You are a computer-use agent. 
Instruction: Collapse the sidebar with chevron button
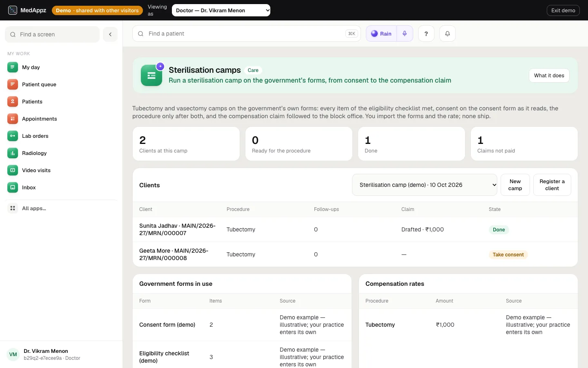[110, 34]
